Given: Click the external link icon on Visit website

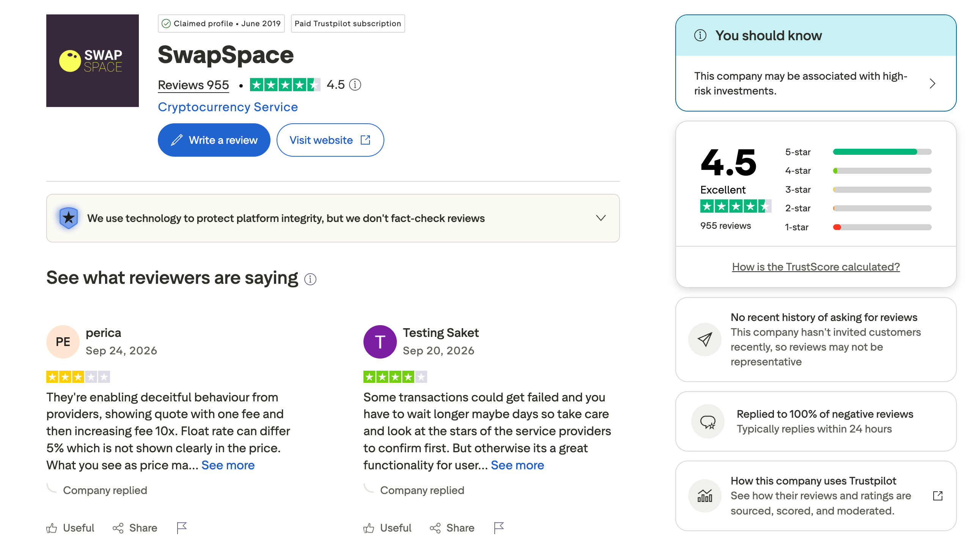Looking at the screenshot, I should click(x=365, y=140).
